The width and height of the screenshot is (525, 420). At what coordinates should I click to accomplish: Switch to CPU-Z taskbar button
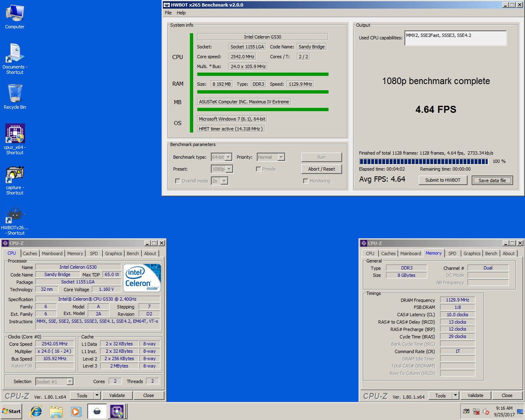coord(117,411)
